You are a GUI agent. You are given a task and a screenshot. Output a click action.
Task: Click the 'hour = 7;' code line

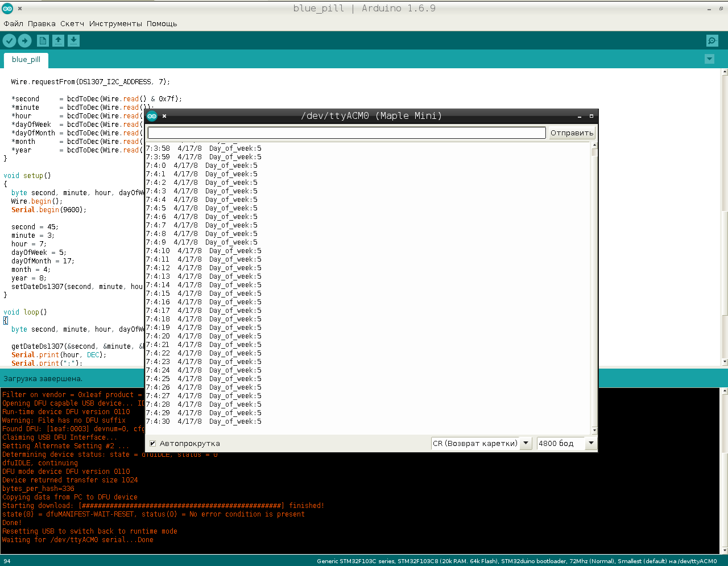tap(29, 244)
